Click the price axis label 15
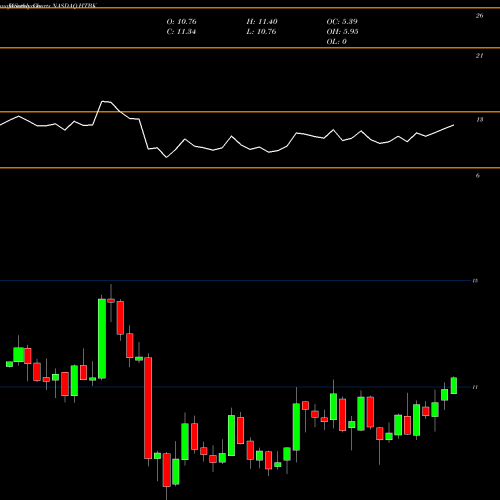Image resolution: width=500 pixels, height=500 pixels. [475, 281]
